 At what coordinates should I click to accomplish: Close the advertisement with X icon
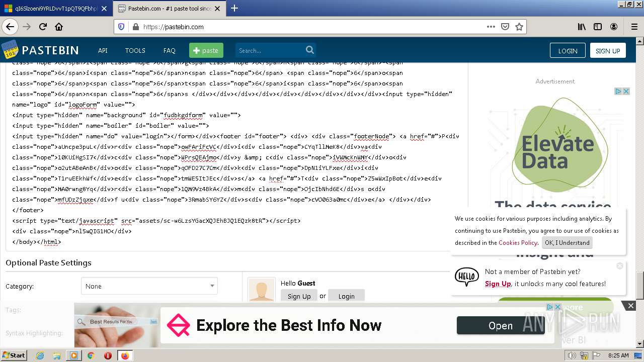coord(626,91)
